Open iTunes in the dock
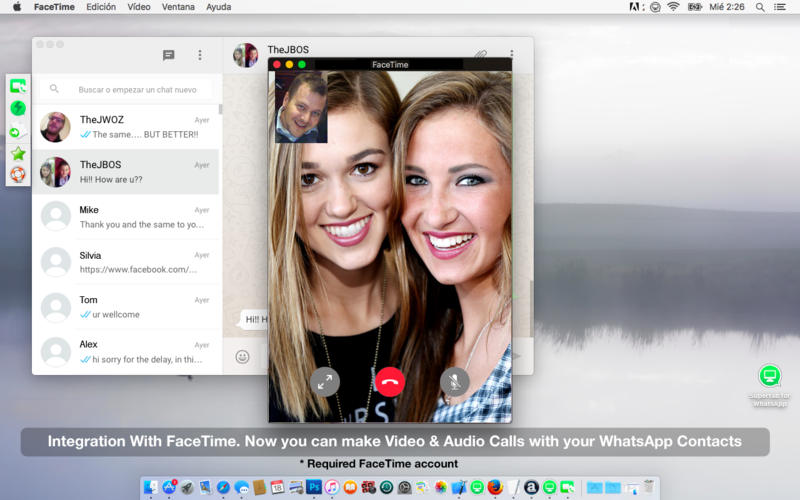Viewport: 800px width, 500px height. tap(332, 488)
